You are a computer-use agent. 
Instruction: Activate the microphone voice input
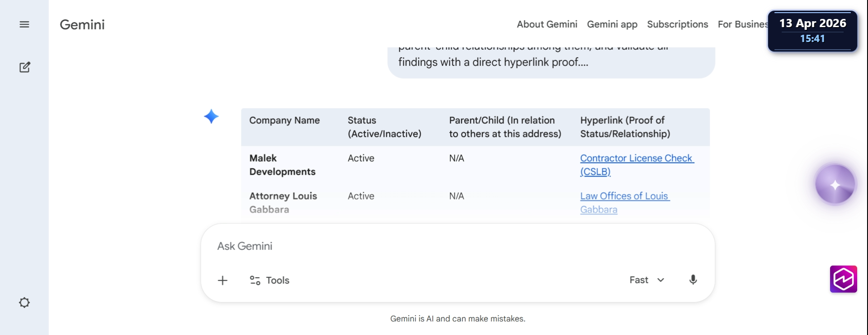click(x=693, y=280)
